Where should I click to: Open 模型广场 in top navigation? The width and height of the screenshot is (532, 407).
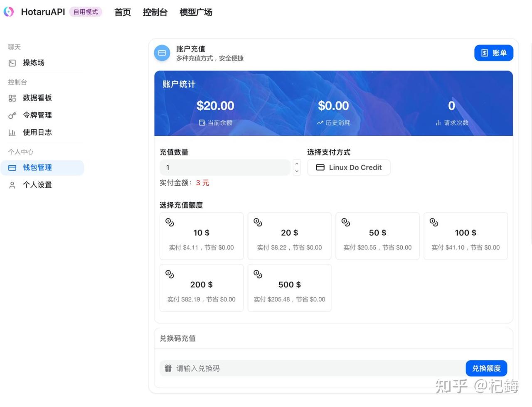coord(196,12)
